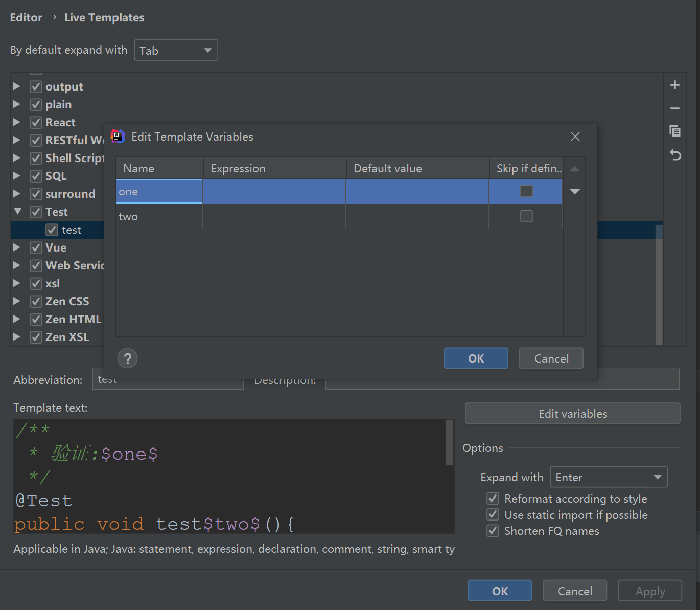Open help in Edit Template Variables dialog

(x=128, y=358)
